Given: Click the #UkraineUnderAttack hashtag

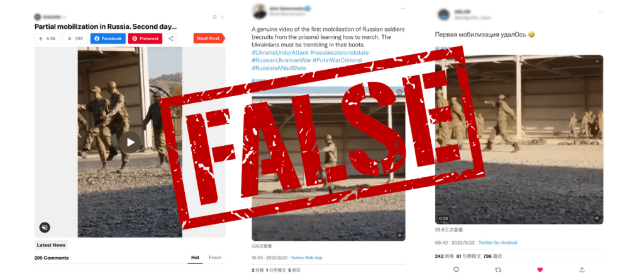Looking at the screenshot, I should coord(280,53).
